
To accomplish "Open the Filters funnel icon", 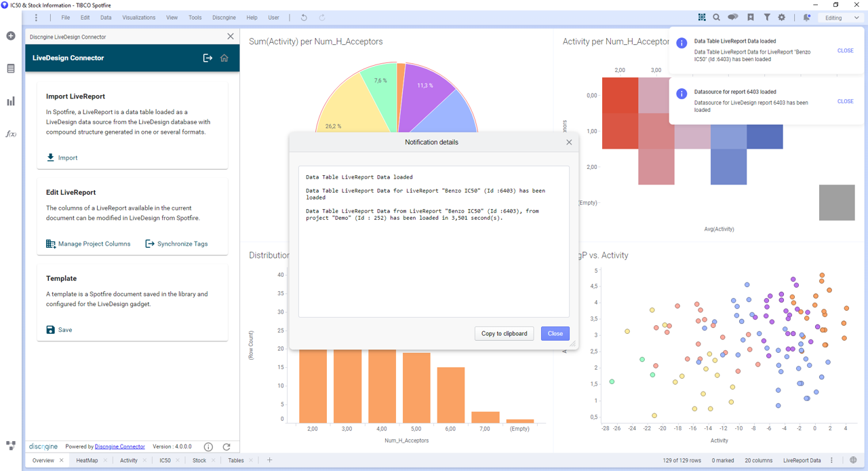I will [767, 18].
